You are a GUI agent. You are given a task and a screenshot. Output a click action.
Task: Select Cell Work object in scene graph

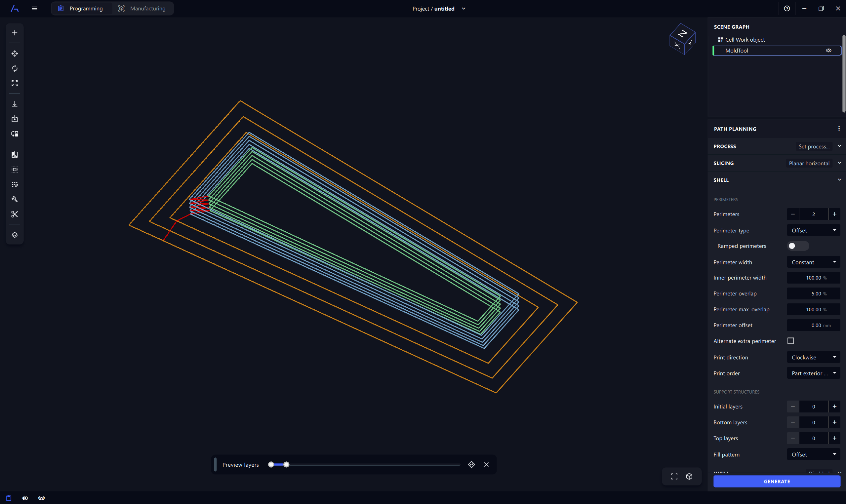coord(745,40)
